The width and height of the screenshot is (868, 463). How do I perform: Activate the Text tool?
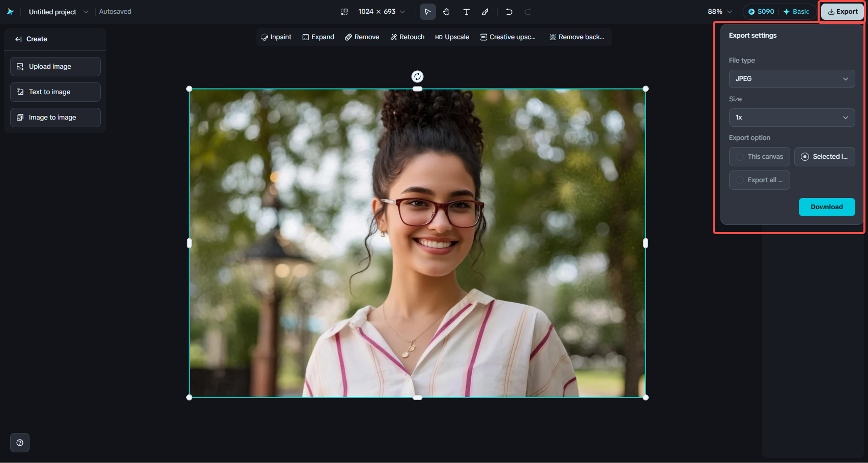pyautogui.click(x=466, y=11)
